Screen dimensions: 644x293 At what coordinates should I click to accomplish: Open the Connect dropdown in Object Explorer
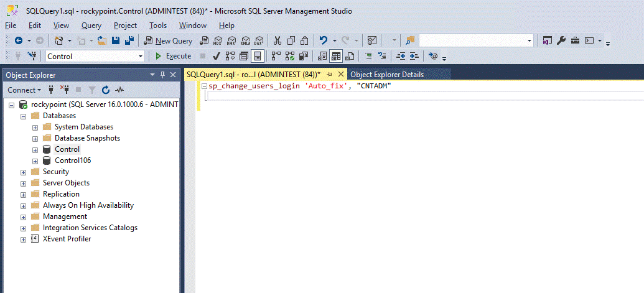(25, 90)
